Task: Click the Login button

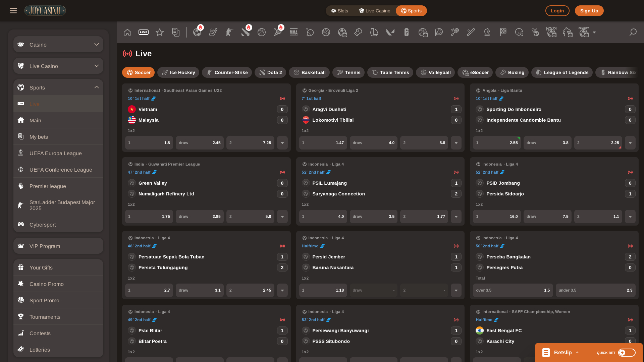Action: click(x=557, y=11)
